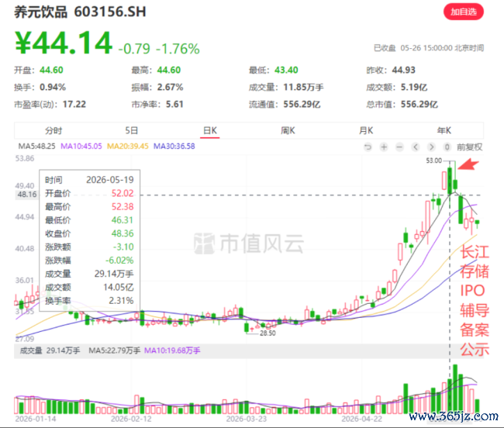Click the MA30:36.58 indicator label
Image resolution: width=504 pixels, height=428 pixels.
(x=174, y=147)
